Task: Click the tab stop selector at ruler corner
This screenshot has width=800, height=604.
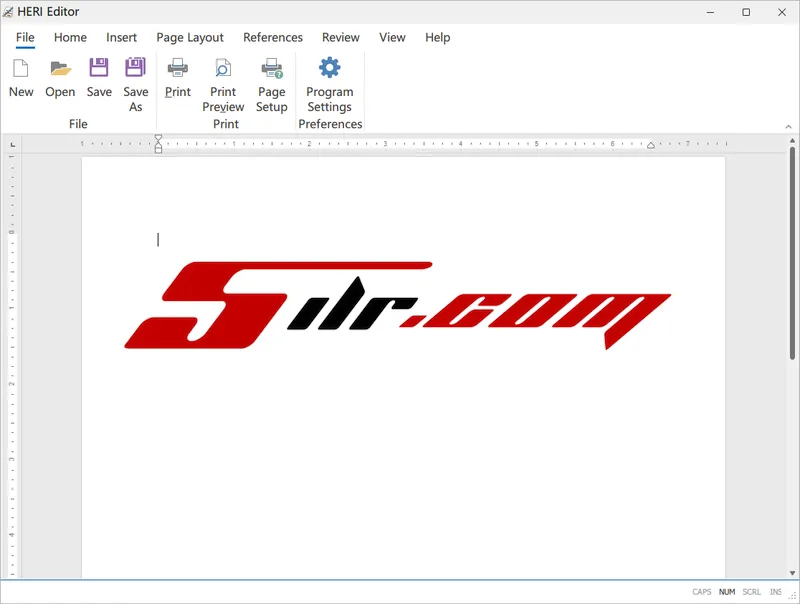Action: 13,145
